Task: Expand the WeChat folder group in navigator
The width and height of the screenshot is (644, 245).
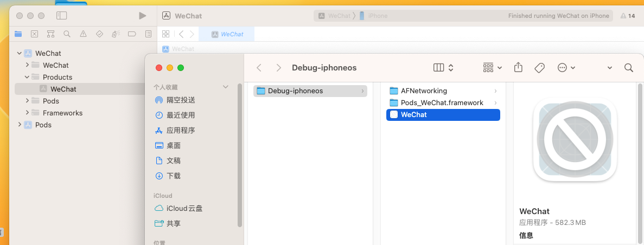Action: tap(27, 65)
